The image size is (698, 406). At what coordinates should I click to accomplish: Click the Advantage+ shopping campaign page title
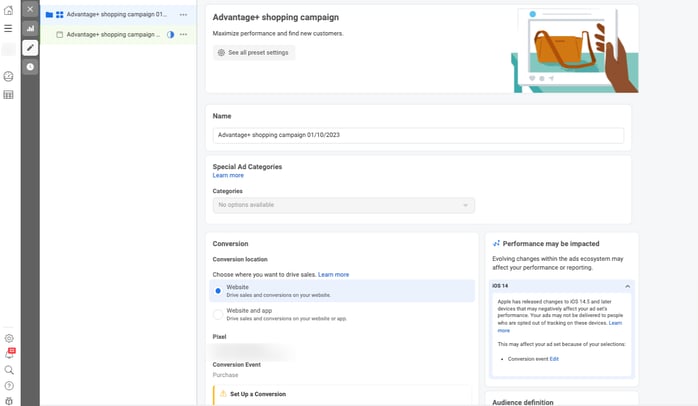tap(276, 17)
